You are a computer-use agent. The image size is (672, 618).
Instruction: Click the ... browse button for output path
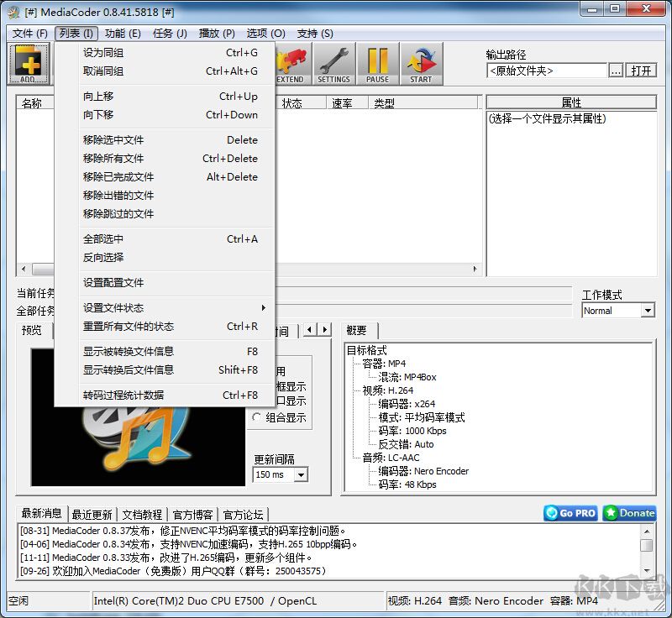[x=616, y=71]
